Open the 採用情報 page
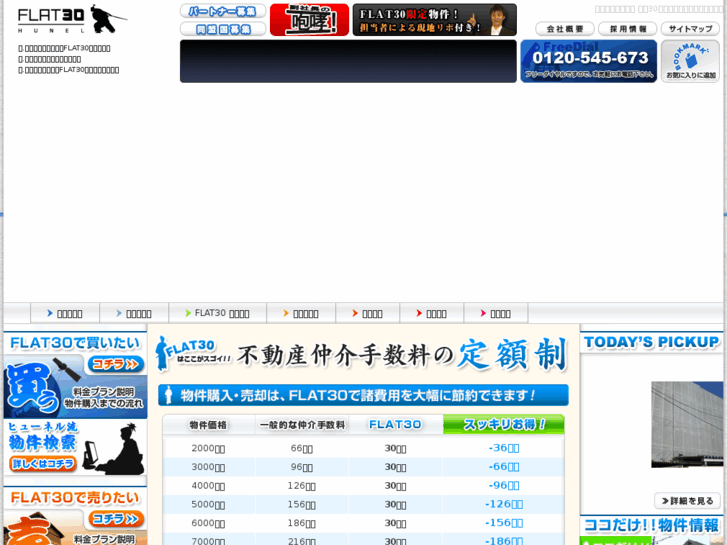Screen dimensions: 727x545 tap(628, 29)
